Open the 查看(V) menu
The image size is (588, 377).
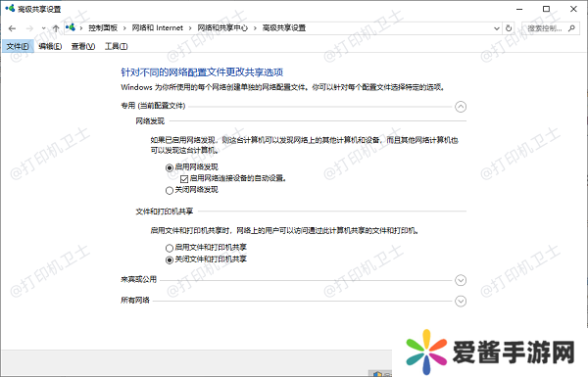(83, 46)
